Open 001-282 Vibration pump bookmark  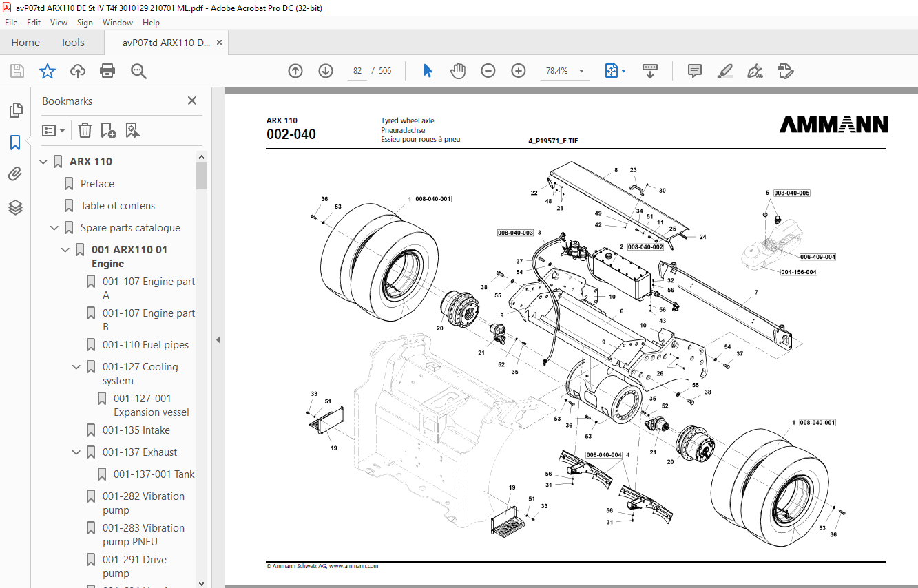pos(143,503)
